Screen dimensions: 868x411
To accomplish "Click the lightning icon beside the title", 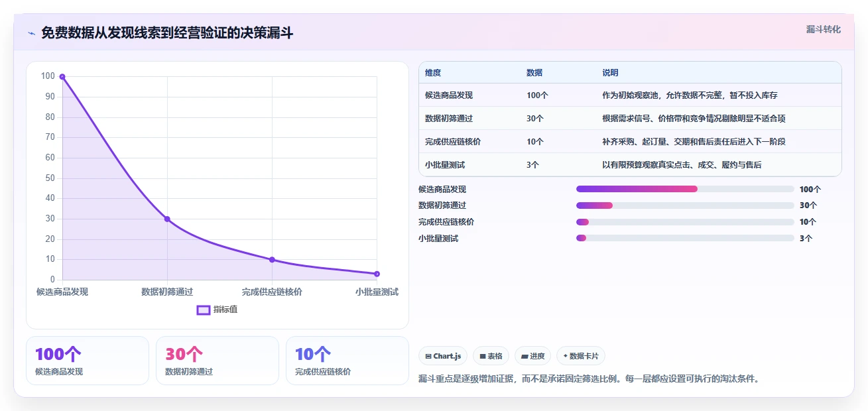I will coord(31,33).
